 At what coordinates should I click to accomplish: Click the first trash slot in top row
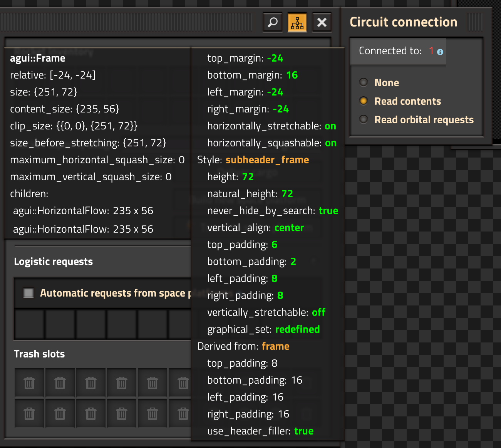29,383
